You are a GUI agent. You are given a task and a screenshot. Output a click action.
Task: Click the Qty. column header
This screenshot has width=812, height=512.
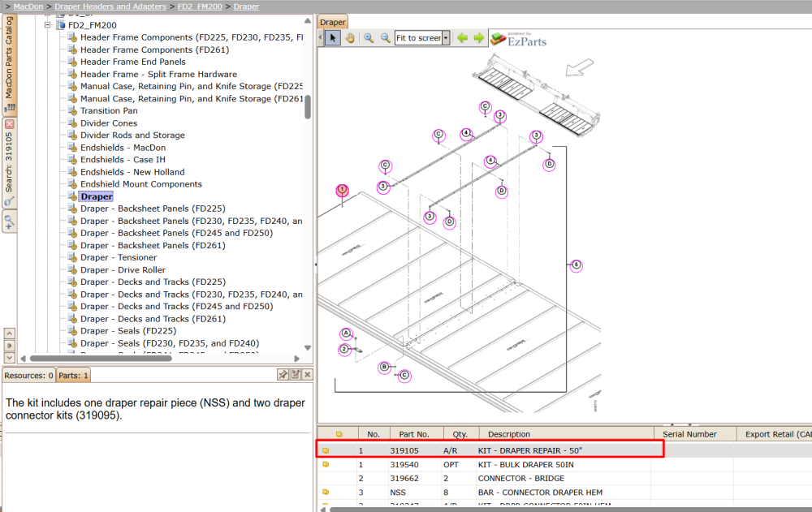(460, 434)
